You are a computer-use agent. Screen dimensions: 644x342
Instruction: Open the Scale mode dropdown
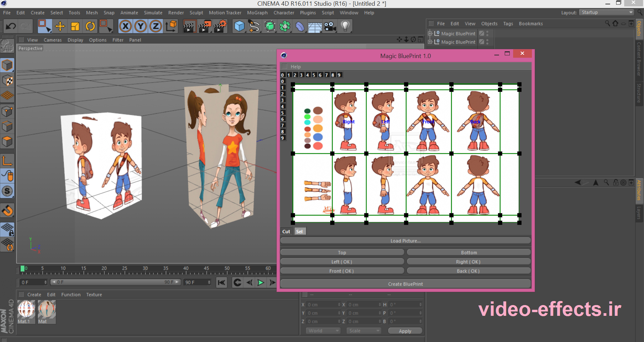[x=364, y=331]
